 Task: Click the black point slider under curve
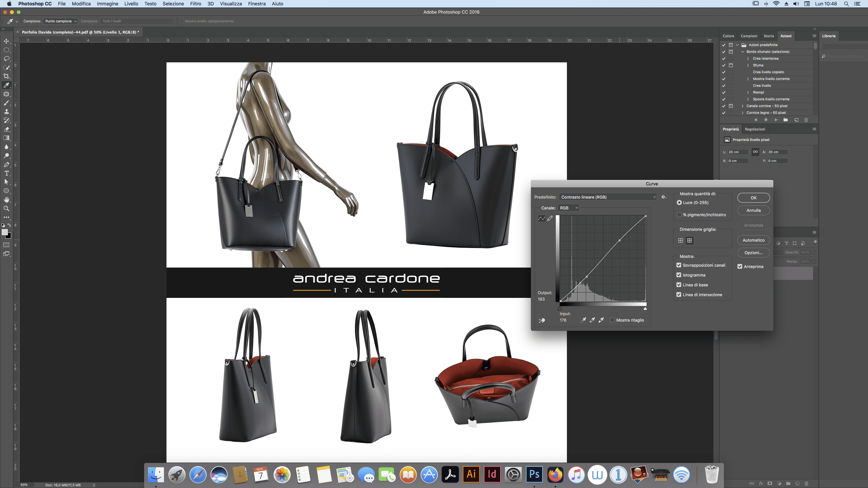pos(560,308)
